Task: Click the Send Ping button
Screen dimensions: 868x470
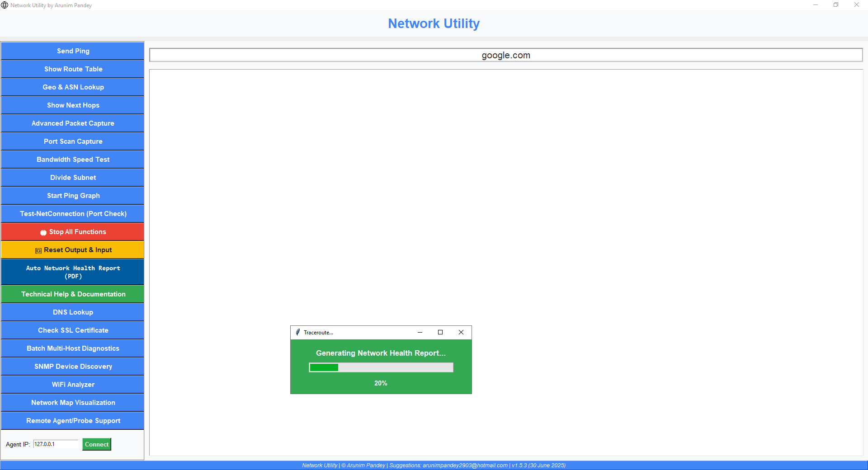Action: coord(72,51)
